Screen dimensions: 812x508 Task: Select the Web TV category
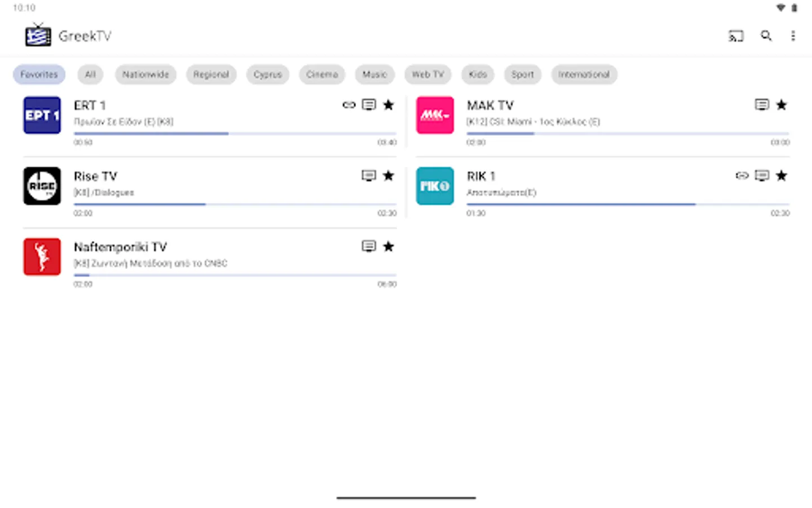click(428, 74)
